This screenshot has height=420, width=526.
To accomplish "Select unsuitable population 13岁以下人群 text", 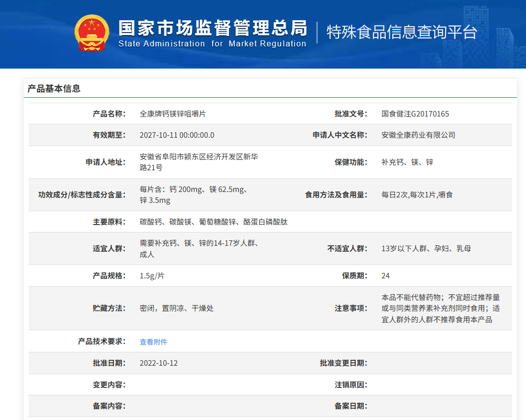I will [x=426, y=249].
